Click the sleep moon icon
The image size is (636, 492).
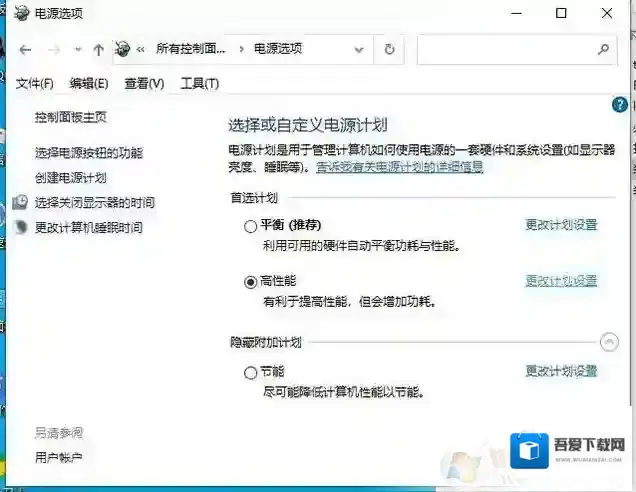coord(21,227)
